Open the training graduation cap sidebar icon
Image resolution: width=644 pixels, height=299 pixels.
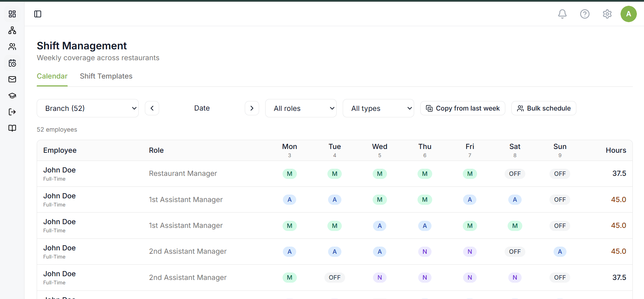pos(12,96)
